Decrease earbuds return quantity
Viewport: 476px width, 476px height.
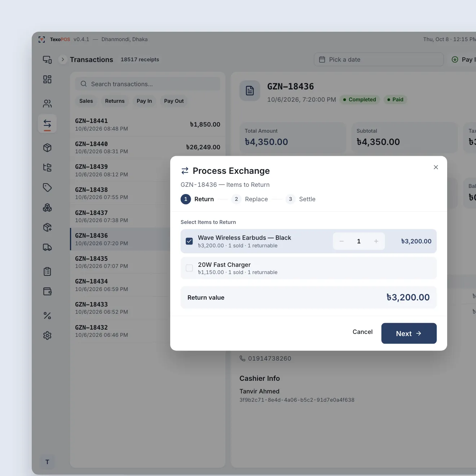pos(341,241)
